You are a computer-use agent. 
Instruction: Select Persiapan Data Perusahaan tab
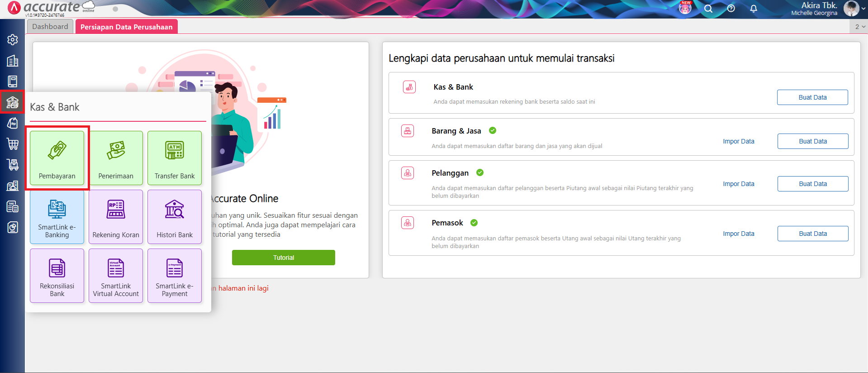(x=127, y=27)
